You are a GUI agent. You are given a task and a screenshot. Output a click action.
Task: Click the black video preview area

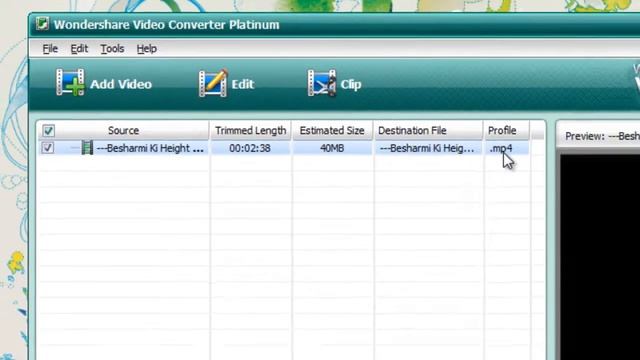(x=600, y=257)
